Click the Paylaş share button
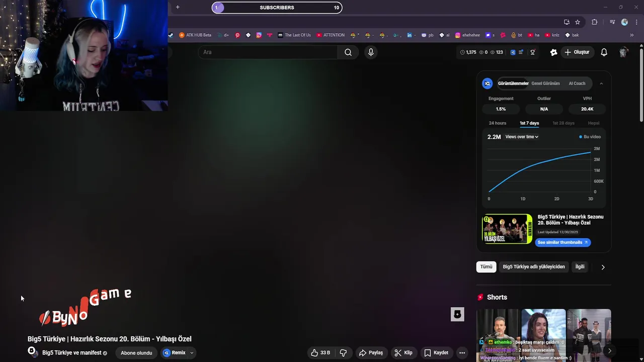 (x=371, y=353)
